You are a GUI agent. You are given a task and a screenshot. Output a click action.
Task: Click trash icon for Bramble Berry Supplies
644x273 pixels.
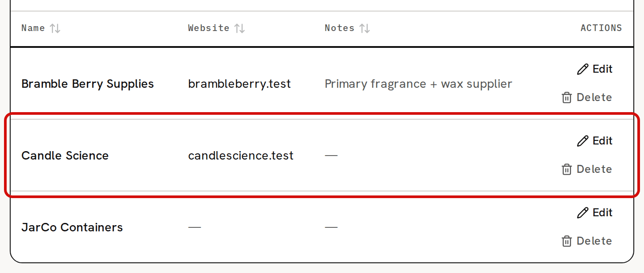[567, 97]
